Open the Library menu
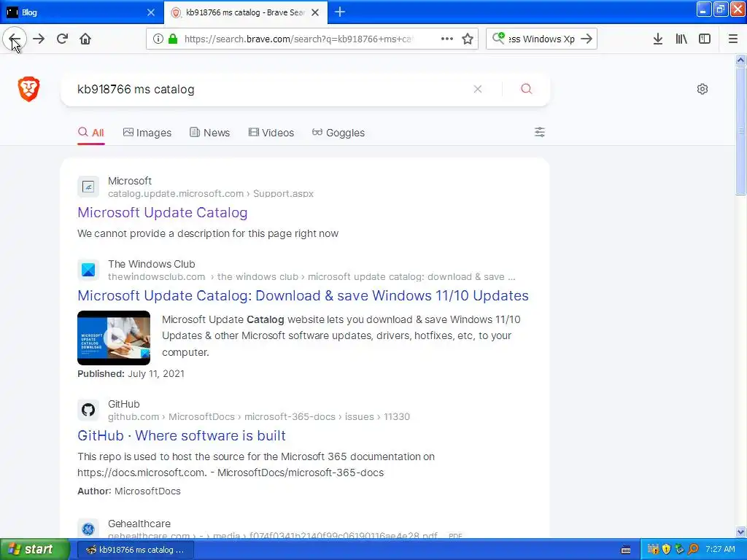 (x=681, y=39)
